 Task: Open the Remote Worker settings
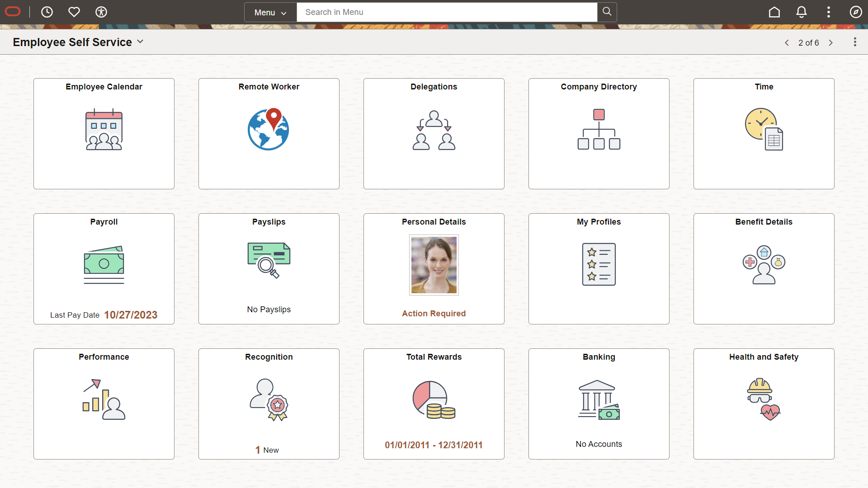268,133
